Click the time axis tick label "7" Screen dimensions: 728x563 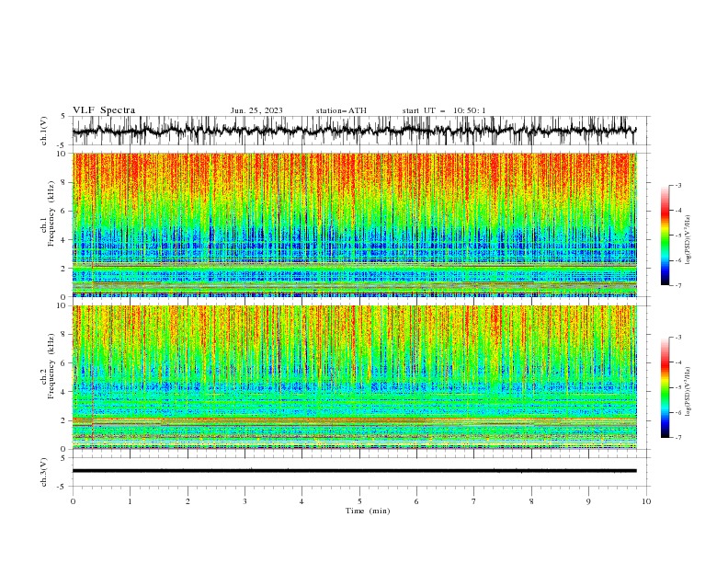(x=474, y=501)
